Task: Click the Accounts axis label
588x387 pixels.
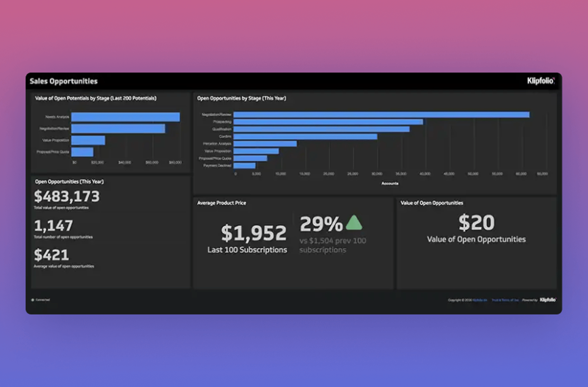Action: coord(390,183)
